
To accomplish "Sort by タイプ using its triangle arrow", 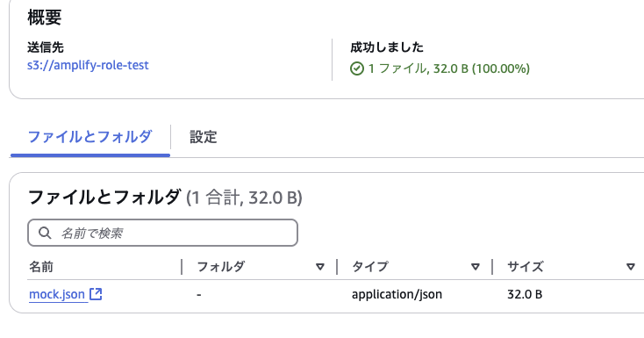I will coord(476,267).
